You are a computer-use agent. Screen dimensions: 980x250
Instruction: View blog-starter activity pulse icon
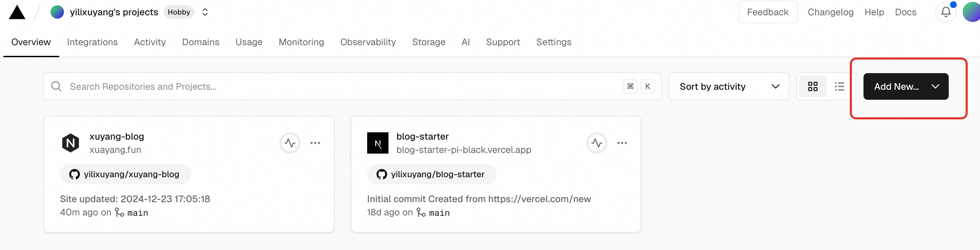[x=597, y=143]
